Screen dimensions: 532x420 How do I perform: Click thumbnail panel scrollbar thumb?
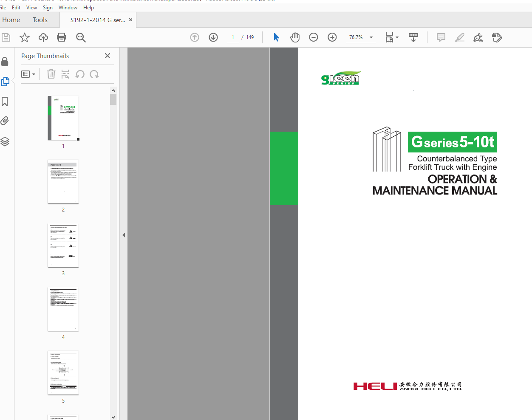coord(113,99)
